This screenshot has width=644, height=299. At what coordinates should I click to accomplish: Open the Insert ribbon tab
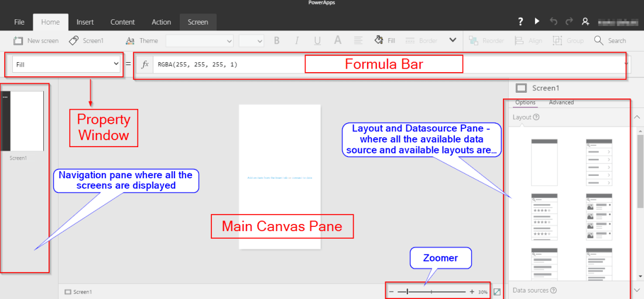click(85, 22)
